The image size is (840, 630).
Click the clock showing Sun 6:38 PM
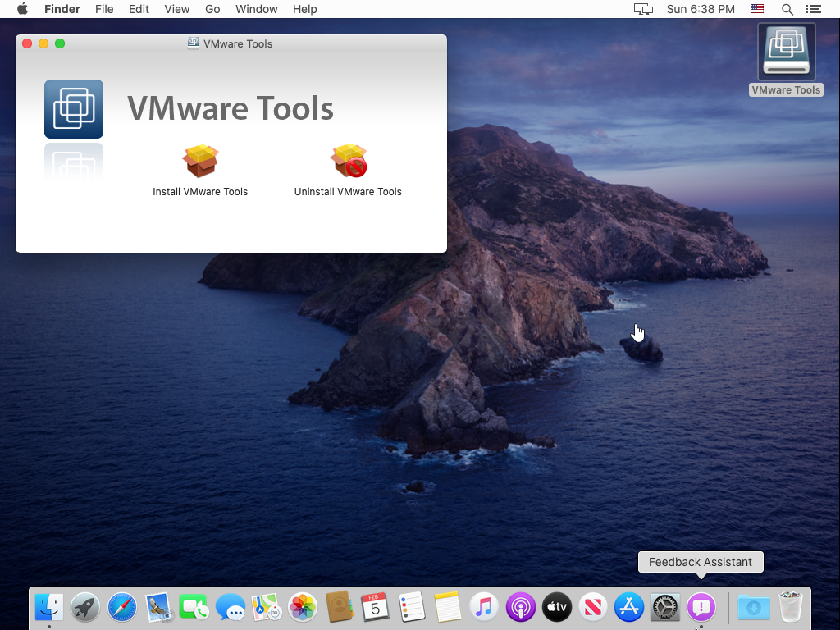tap(700, 9)
